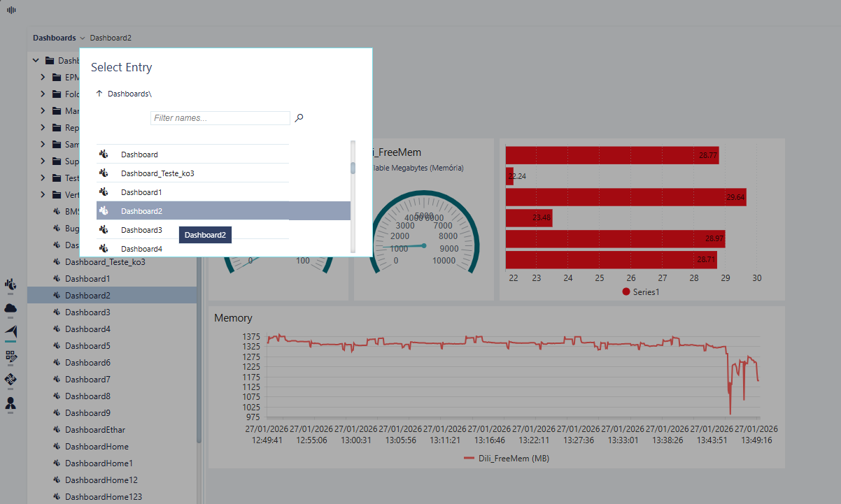Expand the Fol... folder below EPM
This screenshot has height=504, width=841.
[x=43, y=94]
